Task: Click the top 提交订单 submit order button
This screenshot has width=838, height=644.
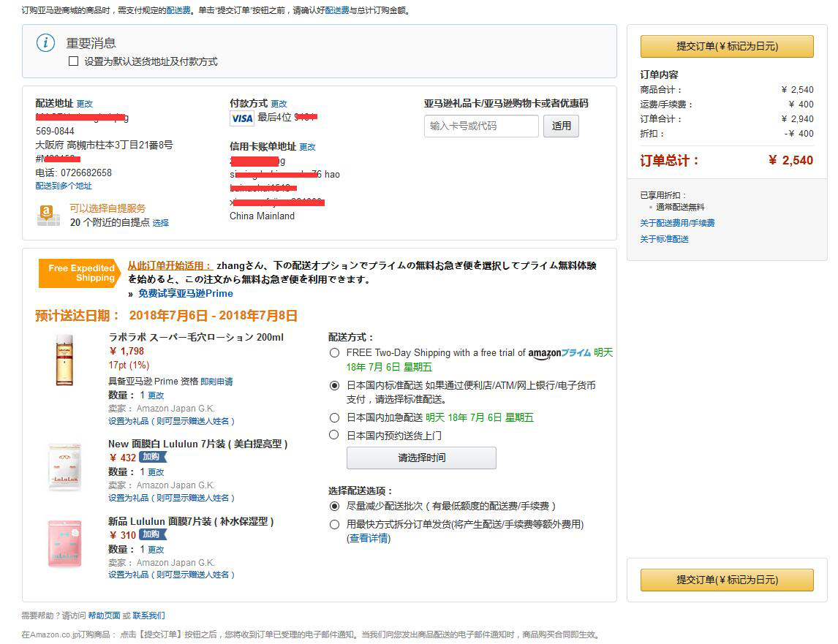Action: [x=727, y=47]
